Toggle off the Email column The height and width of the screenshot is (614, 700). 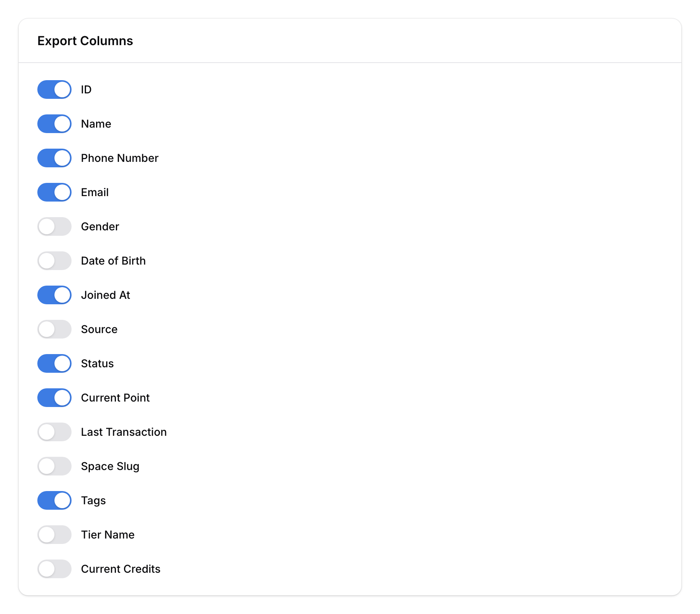54,192
